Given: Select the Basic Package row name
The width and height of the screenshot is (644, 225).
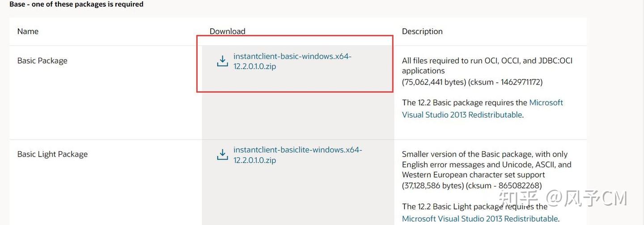Looking at the screenshot, I should [x=42, y=60].
